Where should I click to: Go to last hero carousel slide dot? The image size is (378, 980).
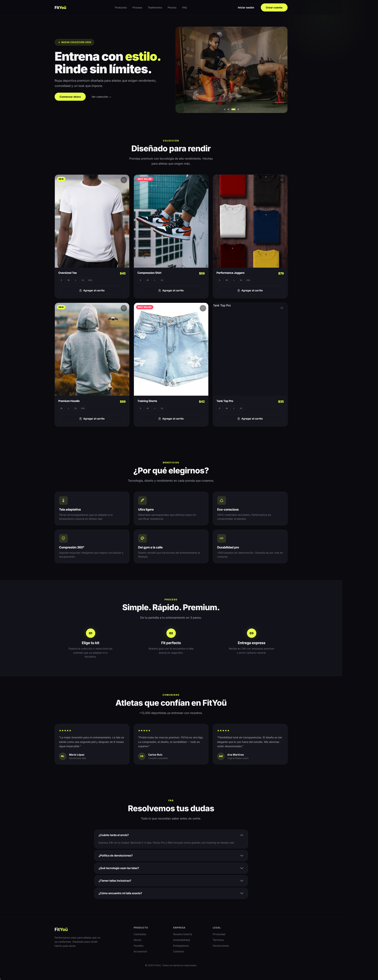point(239,109)
